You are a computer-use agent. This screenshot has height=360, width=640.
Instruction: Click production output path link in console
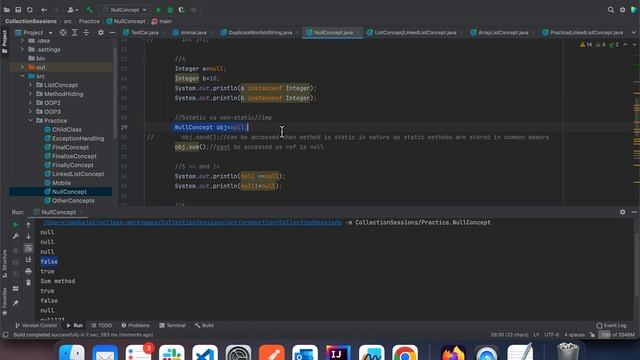pyautogui.click(x=192, y=222)
